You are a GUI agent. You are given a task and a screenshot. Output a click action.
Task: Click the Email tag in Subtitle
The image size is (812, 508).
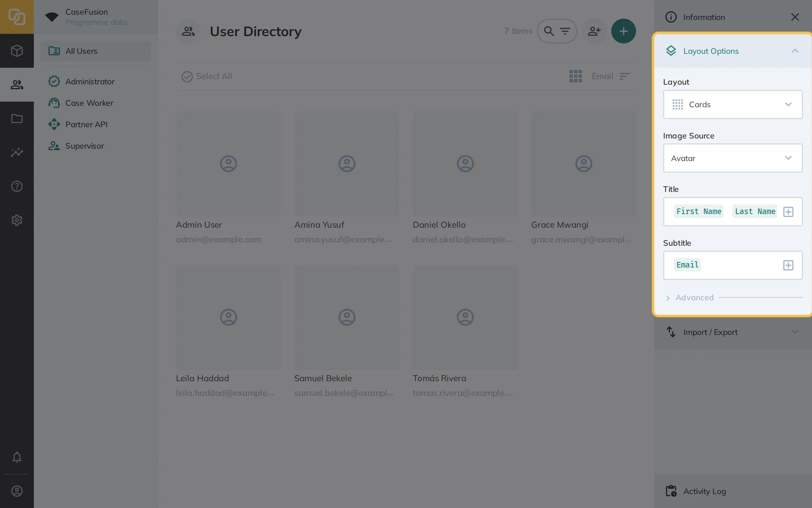tap(688, 265)
